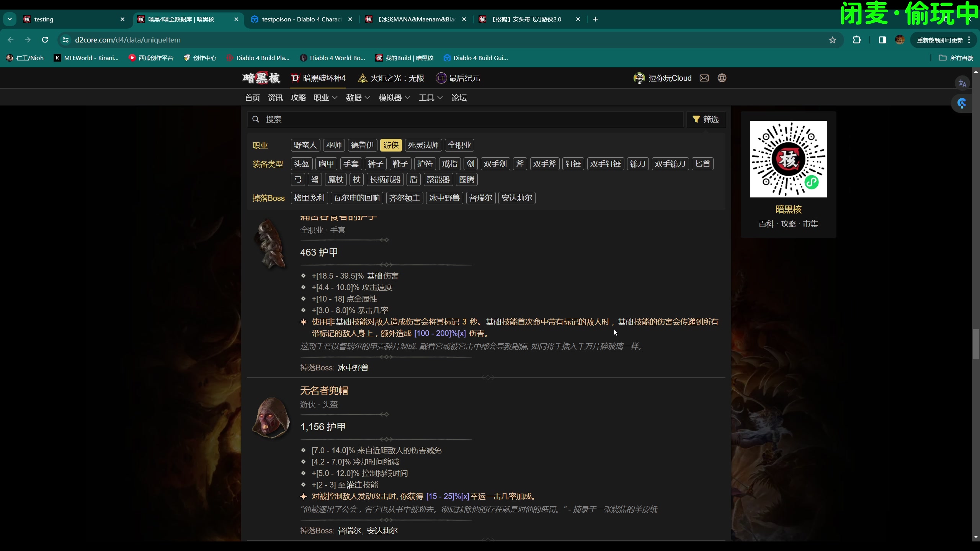Image resolution: width=980 pixels, height=551 pixels.
Task: Open the 论坛 menu item
Action: [459, 98]
